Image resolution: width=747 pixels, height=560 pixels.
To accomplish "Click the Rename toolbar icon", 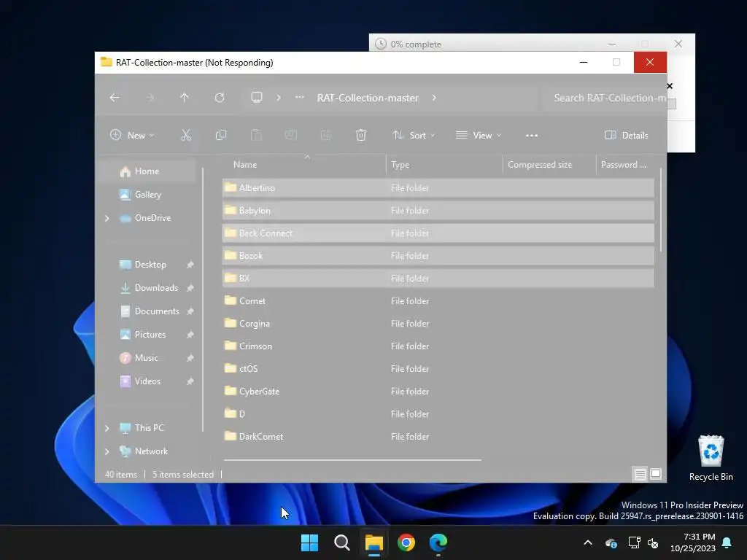I will click(290, 135).
